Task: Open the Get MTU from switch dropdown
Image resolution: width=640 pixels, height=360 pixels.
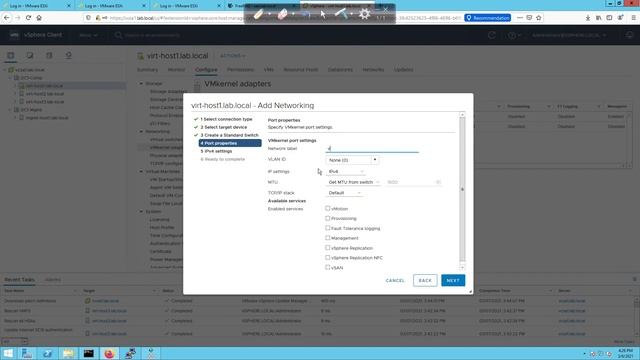Action: (353, 182)
